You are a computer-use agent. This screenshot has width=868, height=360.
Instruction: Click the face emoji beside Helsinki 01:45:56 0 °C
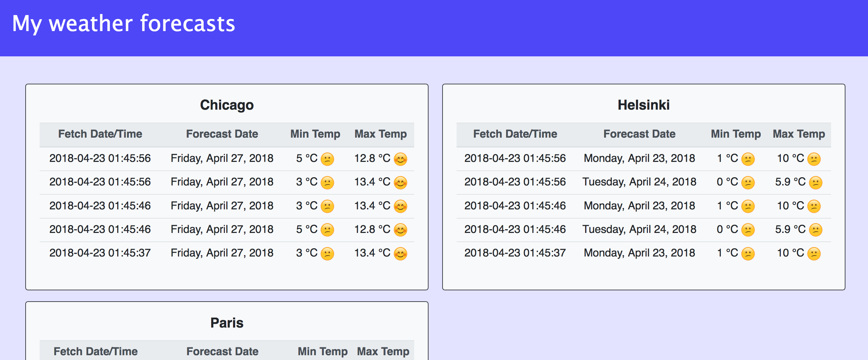point(748,183)
